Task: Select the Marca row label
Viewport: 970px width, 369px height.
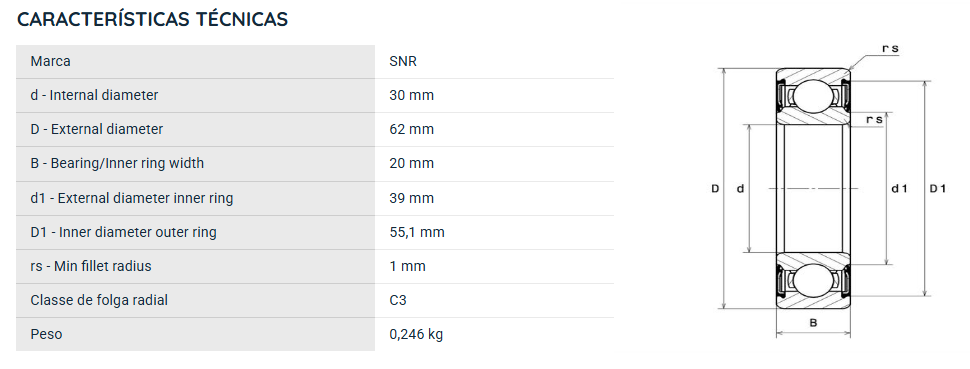Action: 50,61
